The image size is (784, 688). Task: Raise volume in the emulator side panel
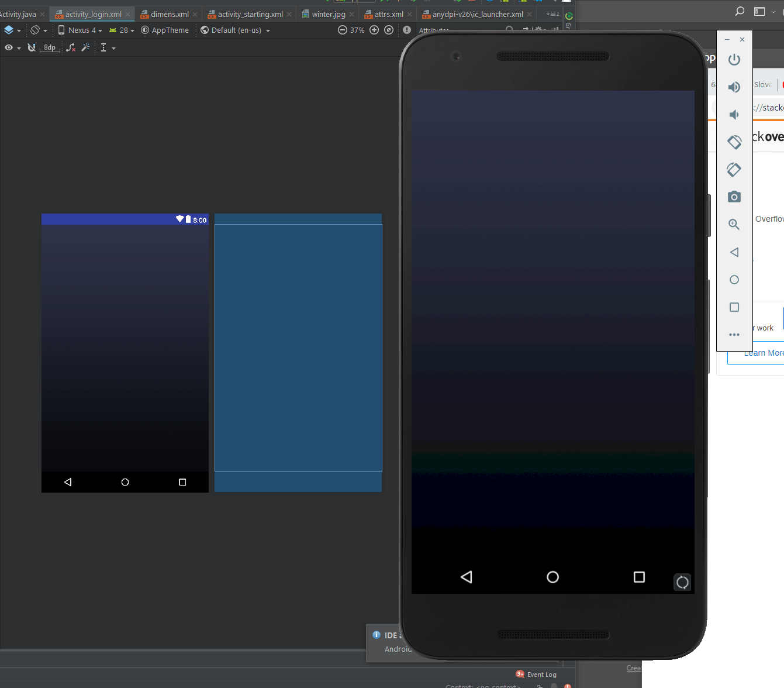[x=734, y=87]
